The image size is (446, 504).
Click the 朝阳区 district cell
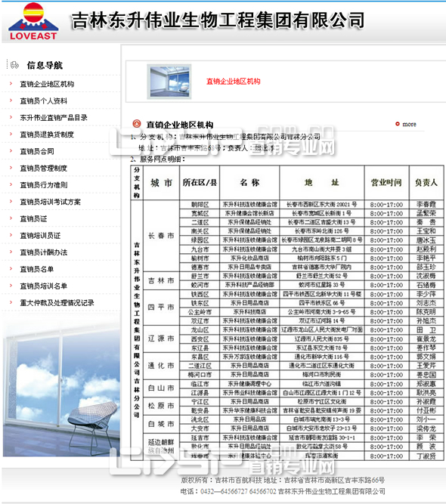point(200,205)
